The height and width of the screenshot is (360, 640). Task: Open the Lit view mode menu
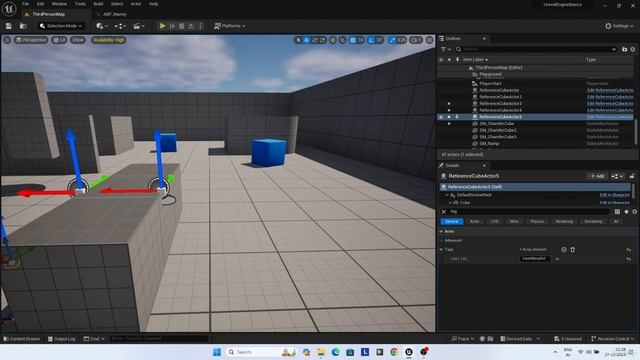click(x=60, y=40)
